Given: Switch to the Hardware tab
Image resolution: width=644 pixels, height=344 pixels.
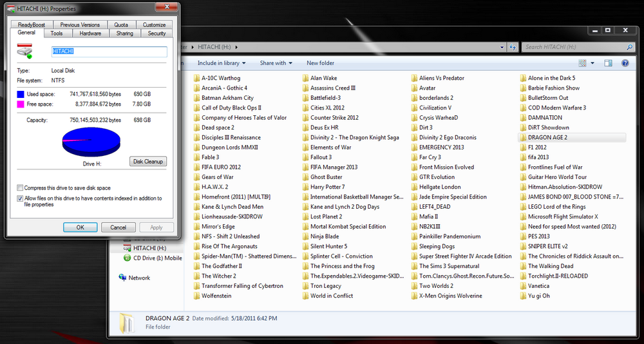Looking at the screenshot, I should [x=90, y=33].
